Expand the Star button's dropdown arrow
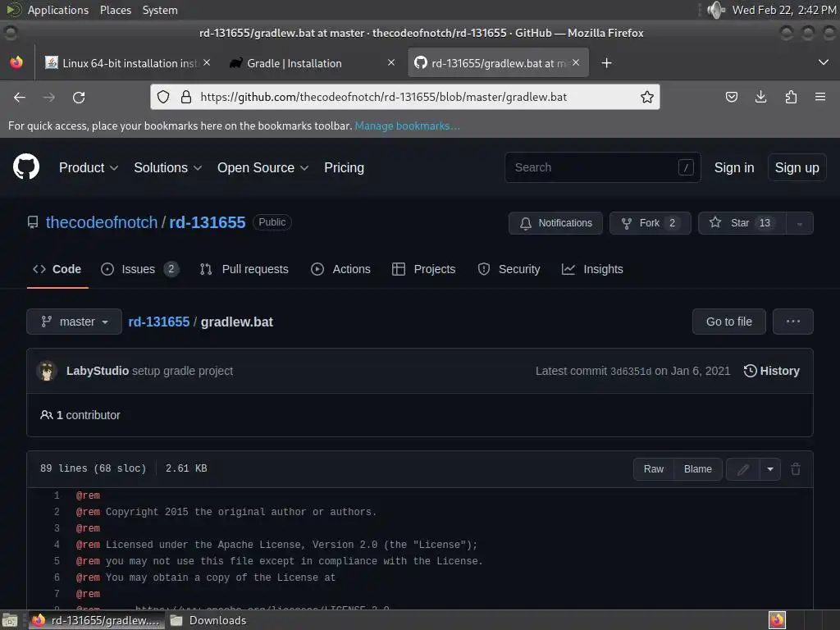Image resolution: width=840 pixels, height=630 pixels. point(799,223)
